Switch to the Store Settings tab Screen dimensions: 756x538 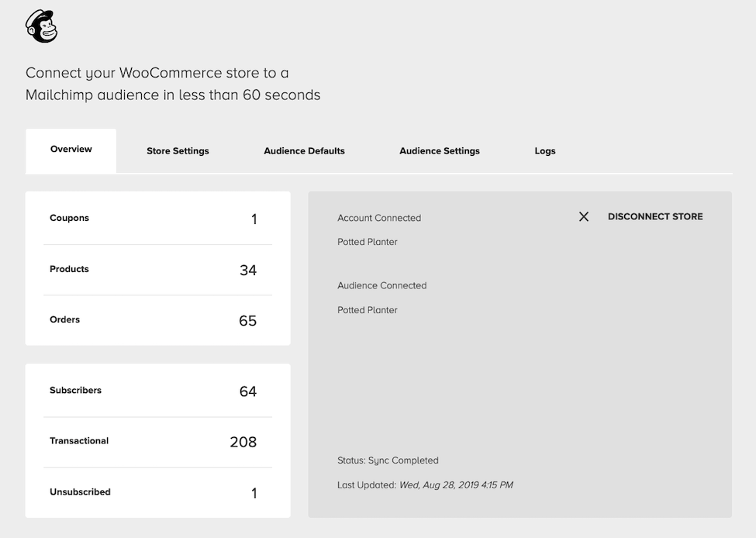click(178, 151)
